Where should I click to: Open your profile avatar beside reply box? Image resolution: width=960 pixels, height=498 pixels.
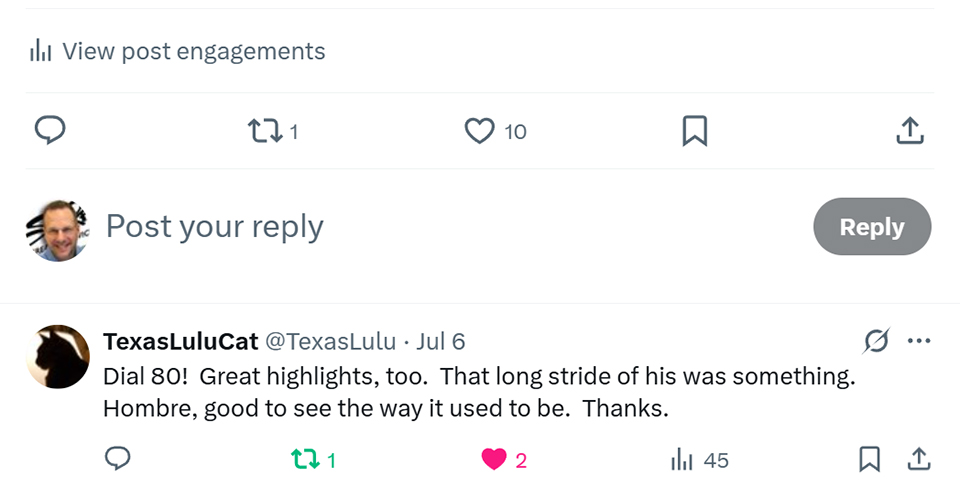pyautogui.click(x=57, y=229)
